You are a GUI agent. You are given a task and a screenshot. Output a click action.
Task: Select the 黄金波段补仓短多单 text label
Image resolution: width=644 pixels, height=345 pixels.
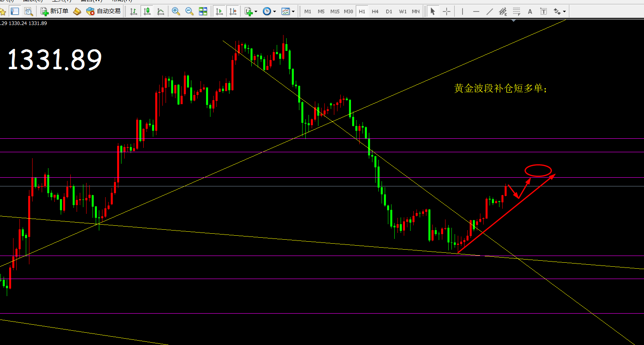(x=500, y=88)
